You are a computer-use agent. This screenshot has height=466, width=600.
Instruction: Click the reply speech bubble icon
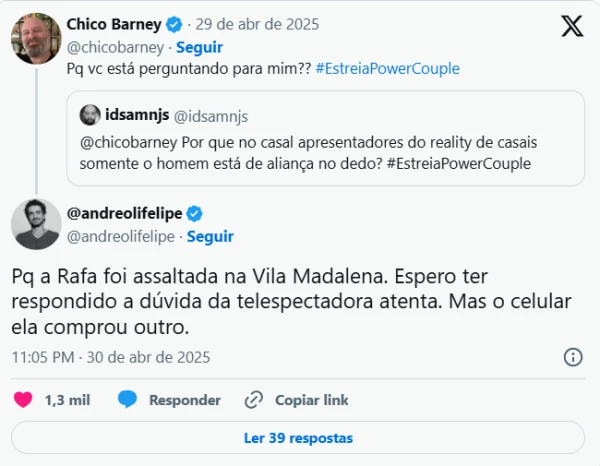tap(127, 400)
